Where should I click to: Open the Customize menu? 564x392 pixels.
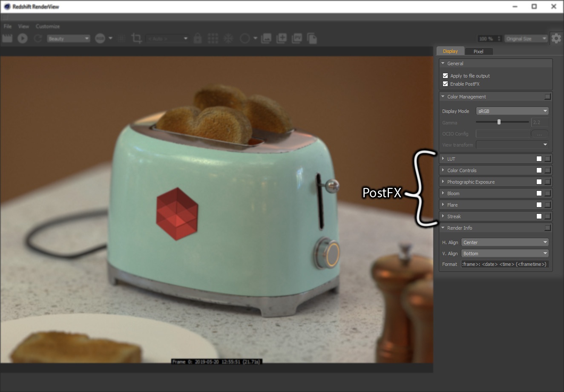(48, 26)
